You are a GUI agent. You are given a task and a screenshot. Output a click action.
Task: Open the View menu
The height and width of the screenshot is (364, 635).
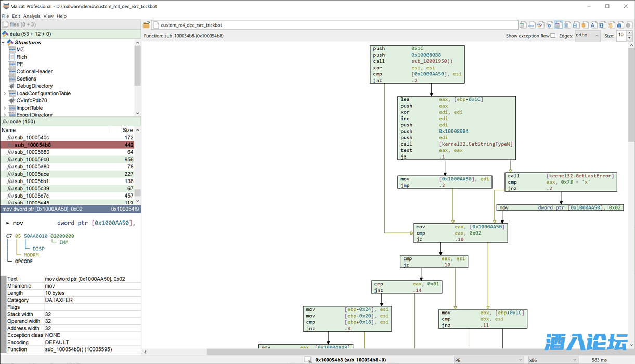(48, 16)
